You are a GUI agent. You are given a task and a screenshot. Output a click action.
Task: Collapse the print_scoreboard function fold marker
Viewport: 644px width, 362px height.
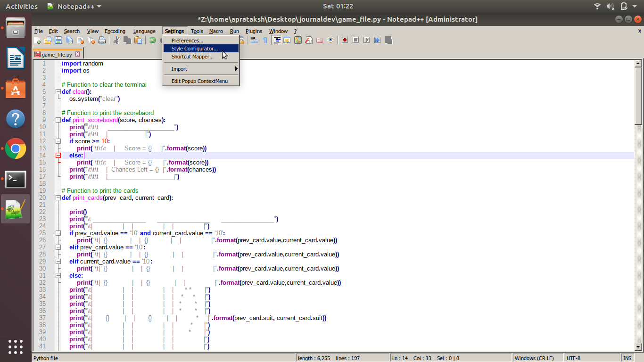[x=58, y=120]
